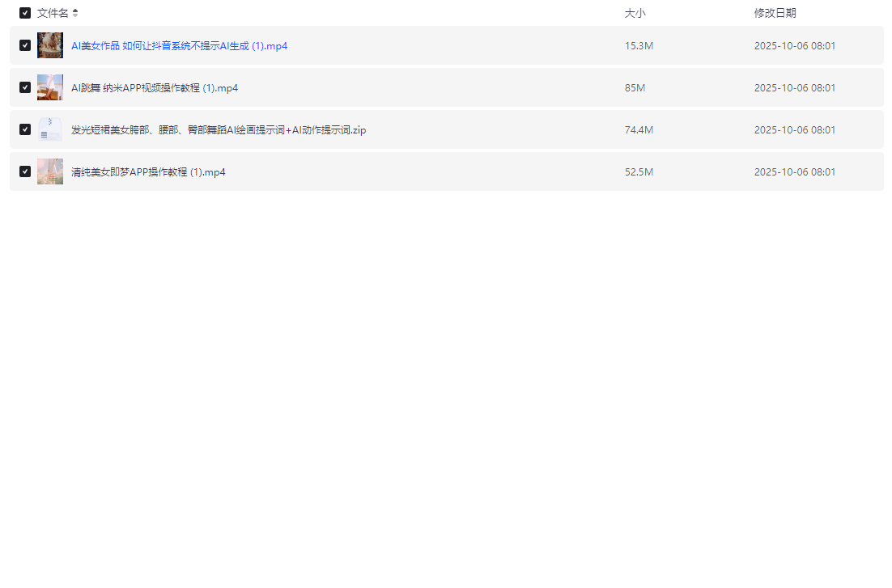The width and height of the screenshot is (892, 588).
Task: Deselect the 发光短裙 zip file checkbox
Action: click(x=25, y=129)
